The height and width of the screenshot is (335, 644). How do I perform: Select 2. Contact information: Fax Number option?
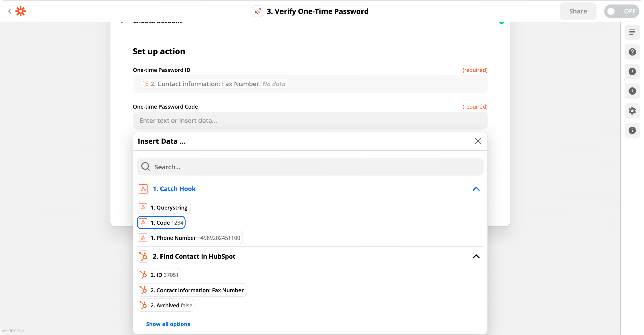(192, 290)
